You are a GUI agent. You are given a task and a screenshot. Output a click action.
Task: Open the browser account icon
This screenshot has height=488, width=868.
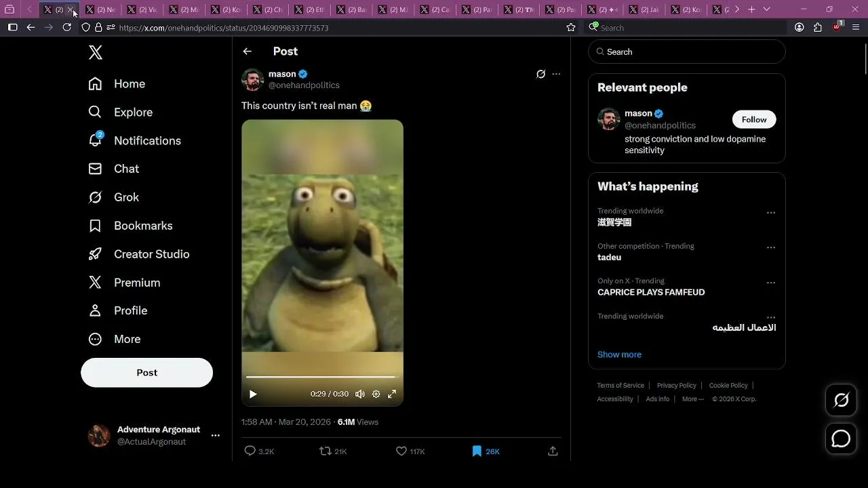click(x=800, y=27)
